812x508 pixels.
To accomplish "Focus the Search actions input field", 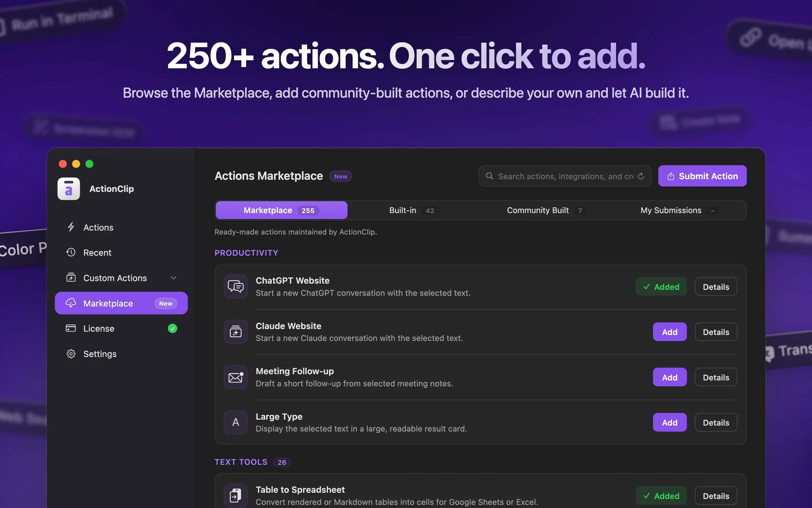I will click(x=565, y=176).
